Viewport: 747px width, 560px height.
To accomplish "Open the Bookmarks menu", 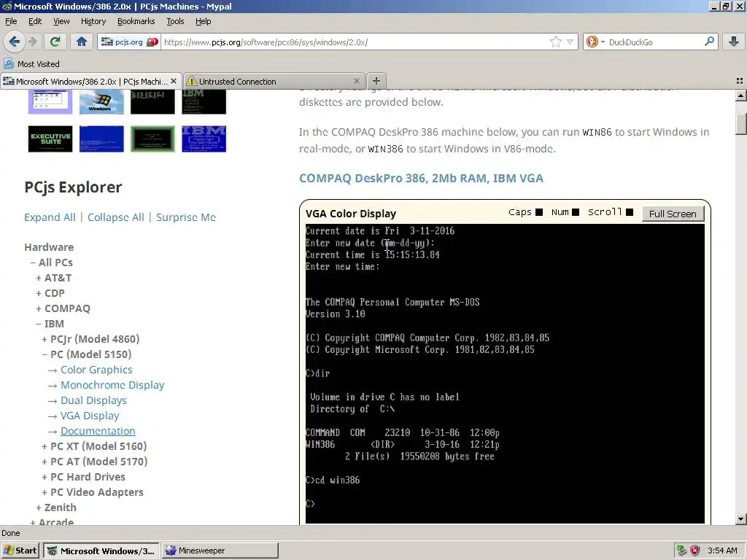I will [x=136, y=21].
